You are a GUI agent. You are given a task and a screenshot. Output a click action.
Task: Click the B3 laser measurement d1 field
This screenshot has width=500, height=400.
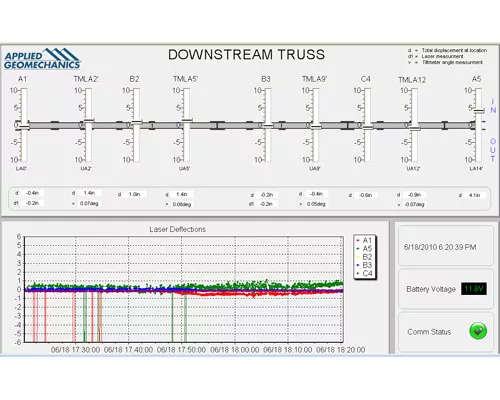tap(266, 204)
